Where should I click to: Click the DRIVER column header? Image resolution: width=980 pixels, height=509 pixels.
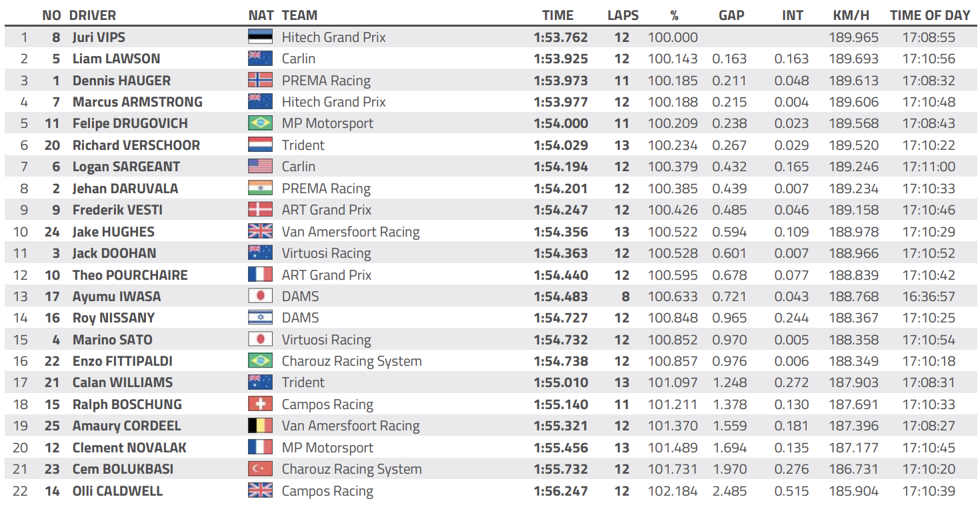tap(93, 15)
